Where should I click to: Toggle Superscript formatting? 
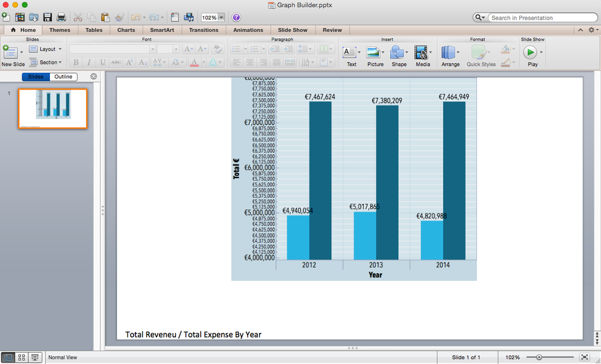pos(129,63)
